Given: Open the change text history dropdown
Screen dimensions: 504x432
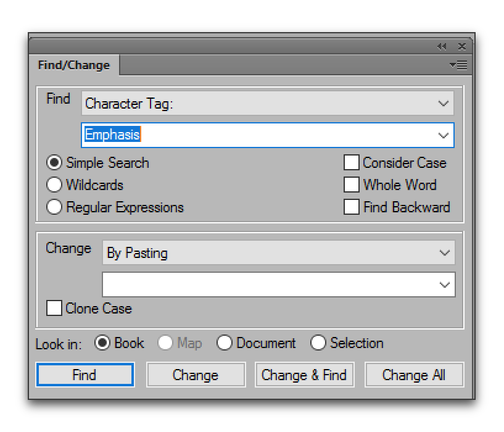Looking at the screenshot, I should tap(444, 285).
